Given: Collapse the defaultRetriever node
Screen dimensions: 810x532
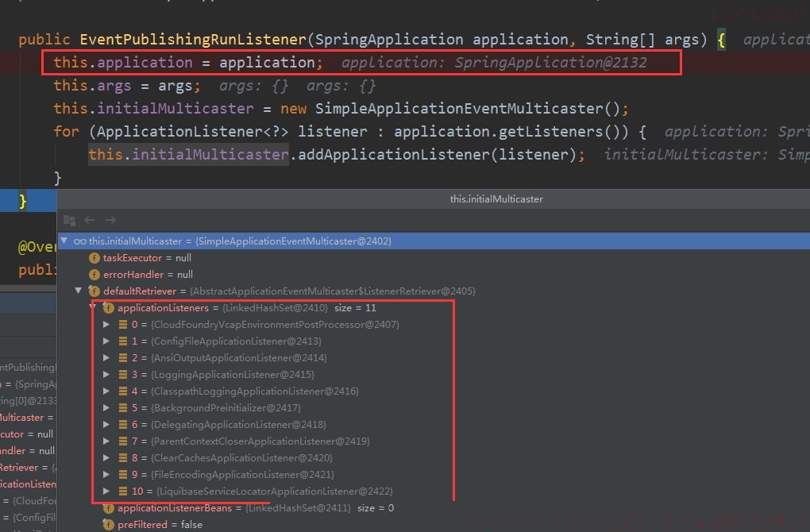Looking at the screenshot, I should click(x=79, y=291).
